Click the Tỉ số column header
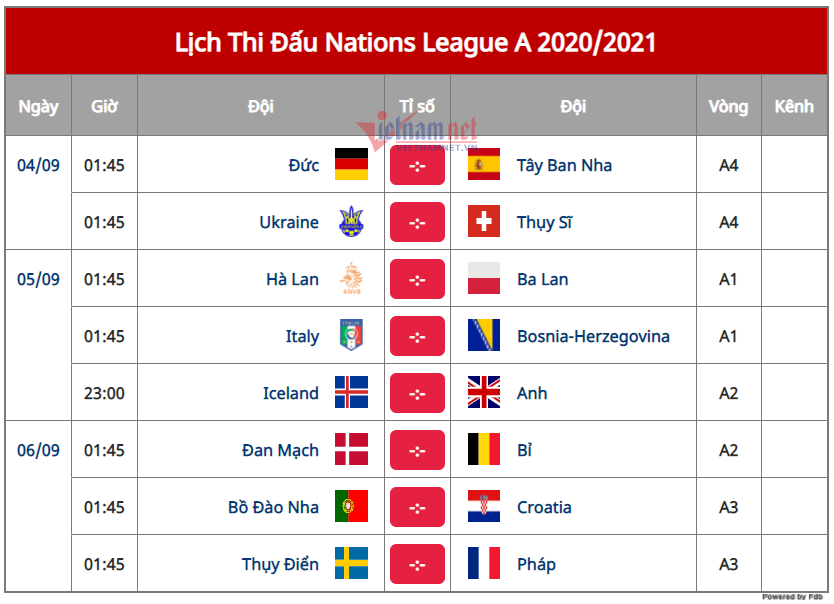Screen dimensions: 834x604 [417, 106]
